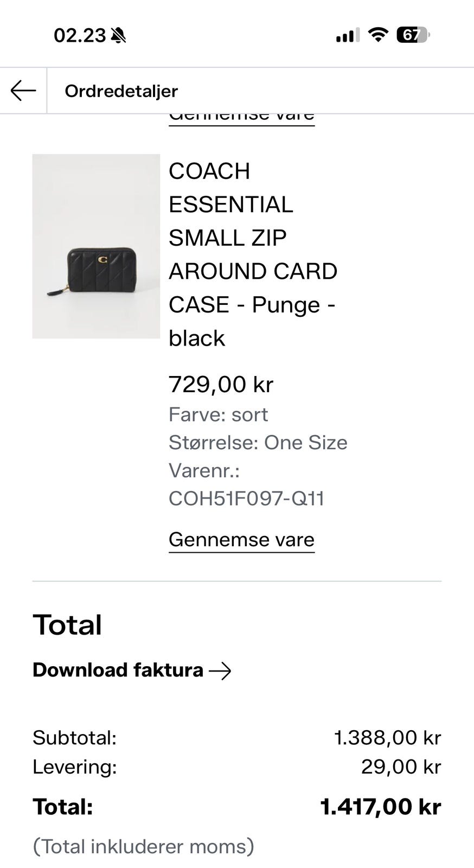The image size is (474, 868).
Task: Tap the back arrow icon
Action: pos(23,91)
